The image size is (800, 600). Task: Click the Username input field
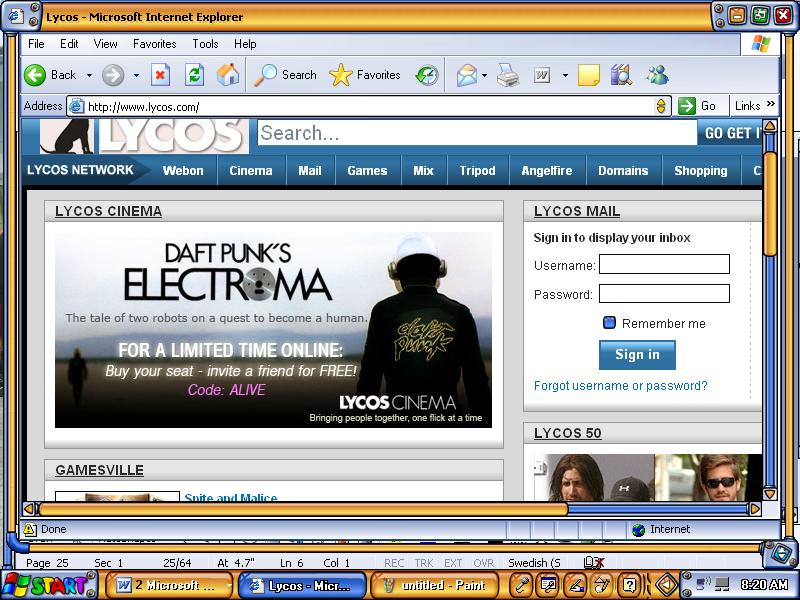click(664, 264)
